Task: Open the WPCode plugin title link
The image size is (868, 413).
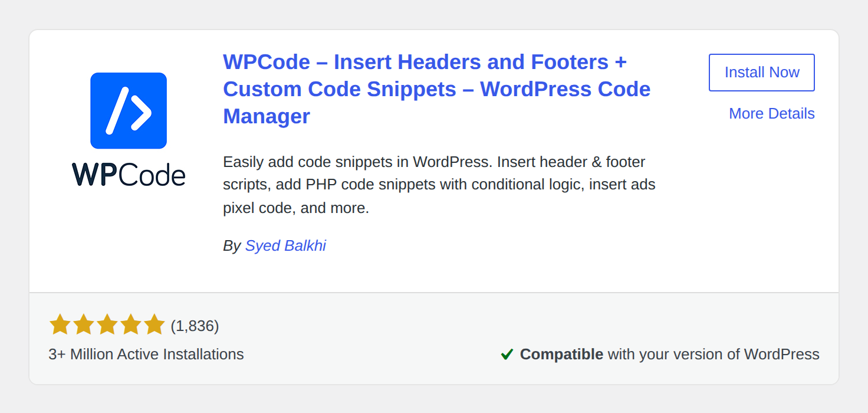Action: pyautogui.click(x=436, y=89)
